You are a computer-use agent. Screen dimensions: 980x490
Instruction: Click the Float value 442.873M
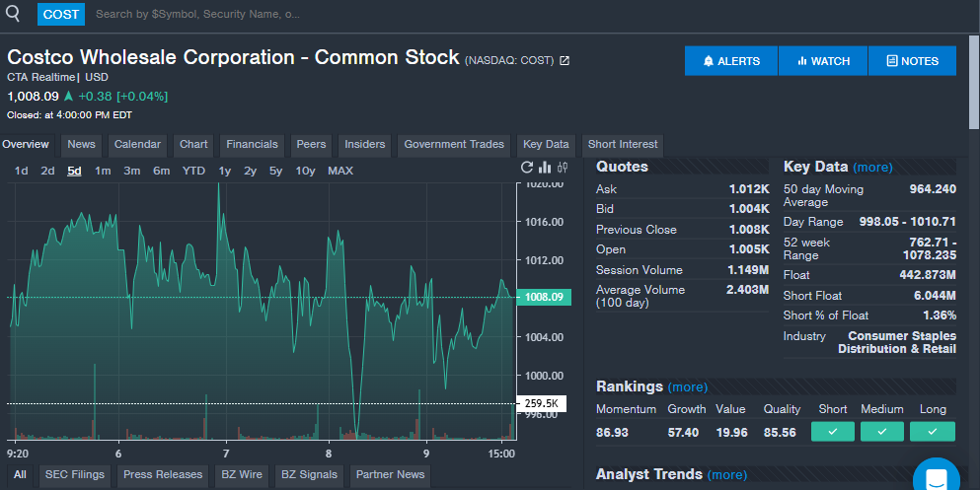tap(928, 275)
